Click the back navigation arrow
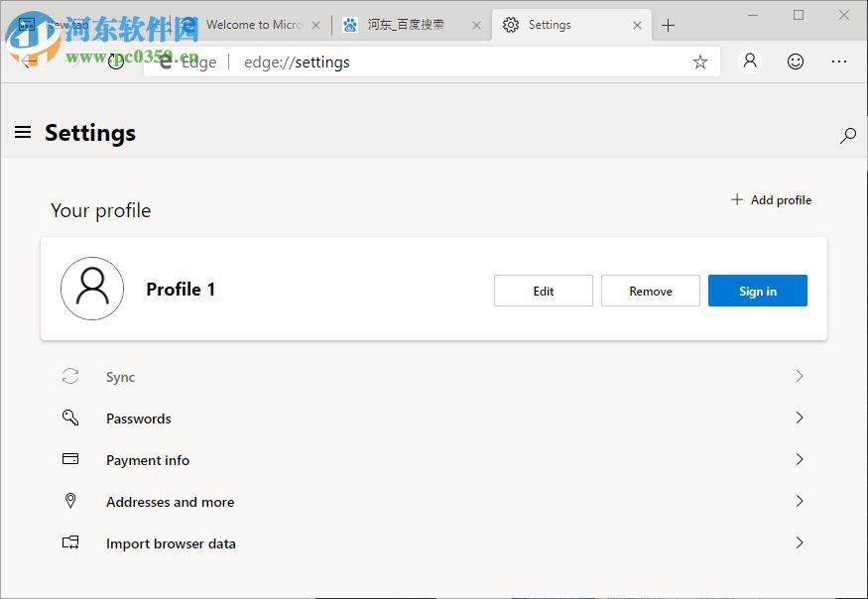The image size is (868, 599). 28,61
